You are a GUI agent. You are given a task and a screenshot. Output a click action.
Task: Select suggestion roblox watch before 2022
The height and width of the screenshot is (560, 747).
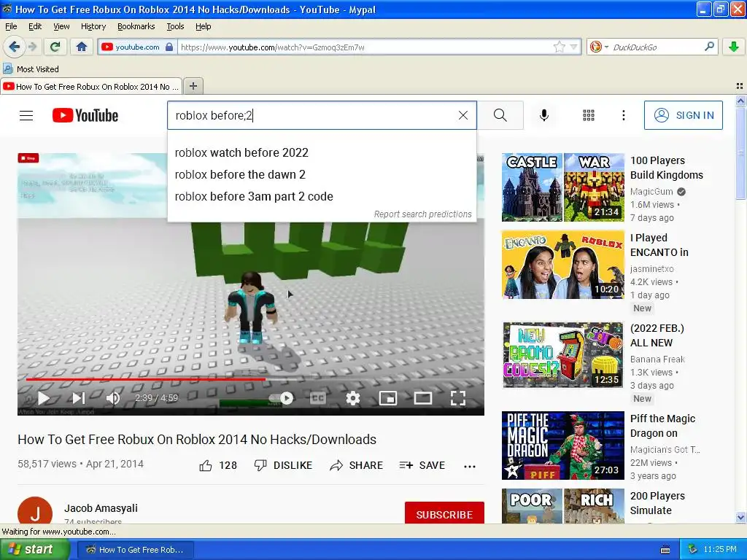tap(322, 152)
